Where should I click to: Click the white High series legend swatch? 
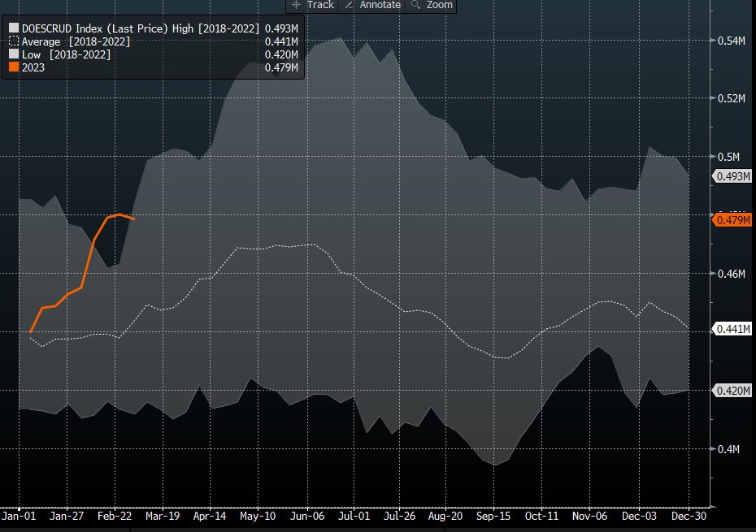coord(14,28)
